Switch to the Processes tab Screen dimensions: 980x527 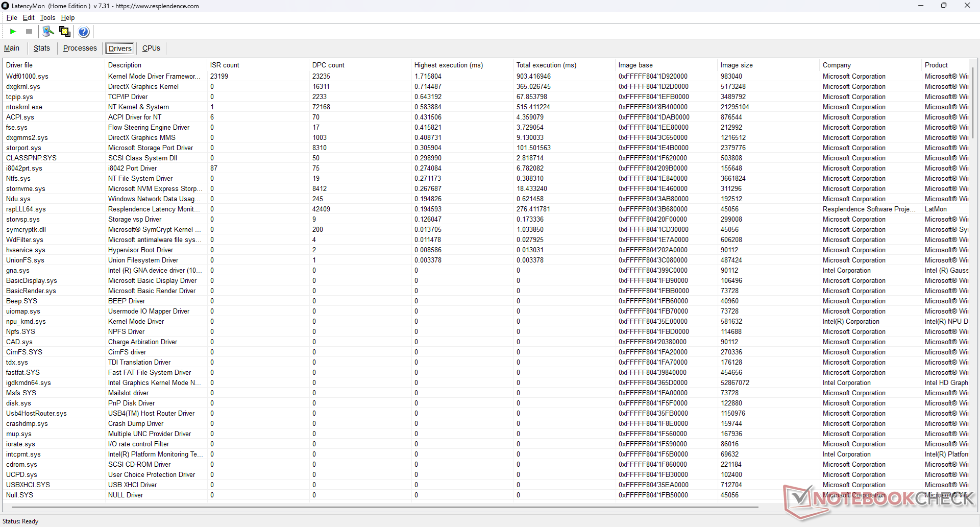coord(80,48)
